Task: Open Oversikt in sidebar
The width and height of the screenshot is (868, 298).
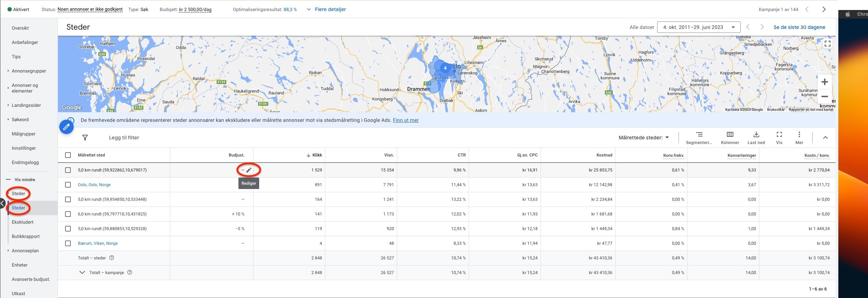Action: coord(20,28)
